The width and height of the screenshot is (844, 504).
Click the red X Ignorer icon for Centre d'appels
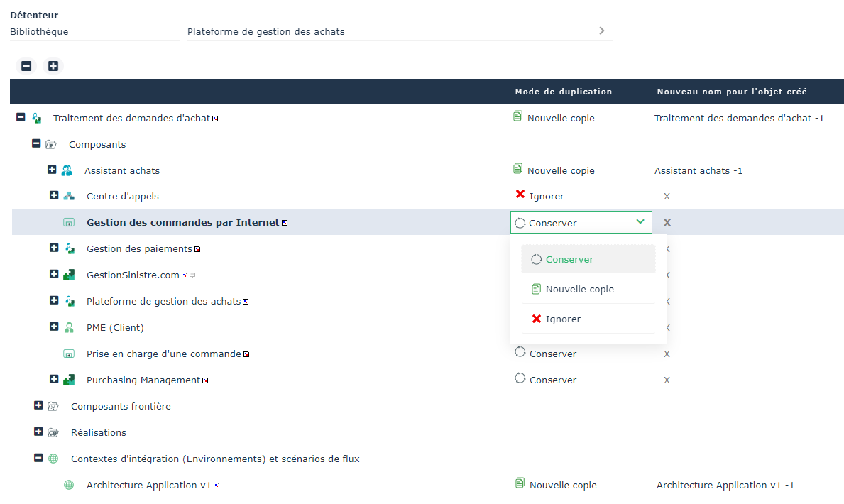520,195
